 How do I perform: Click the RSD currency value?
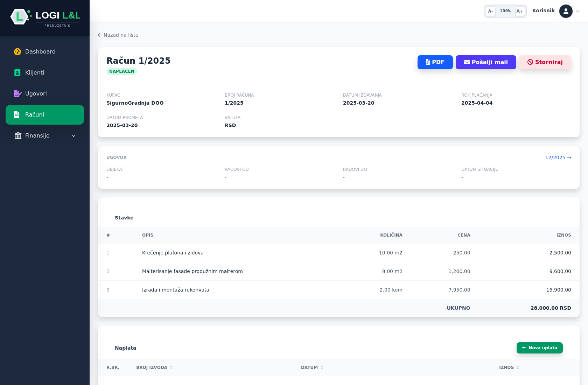click(x=230, y=125)
